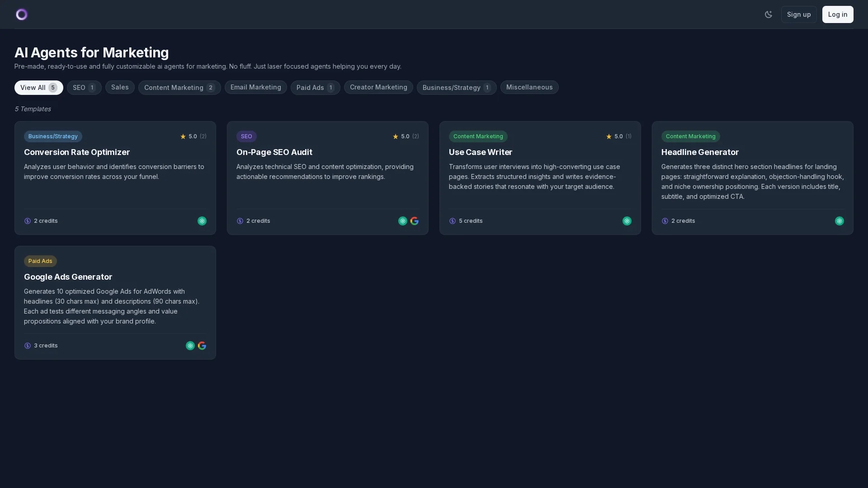Viewport: 868px width, 488px height.
Task: Click the credits coin icon on Use Case Writer
Action: point(452,221)
